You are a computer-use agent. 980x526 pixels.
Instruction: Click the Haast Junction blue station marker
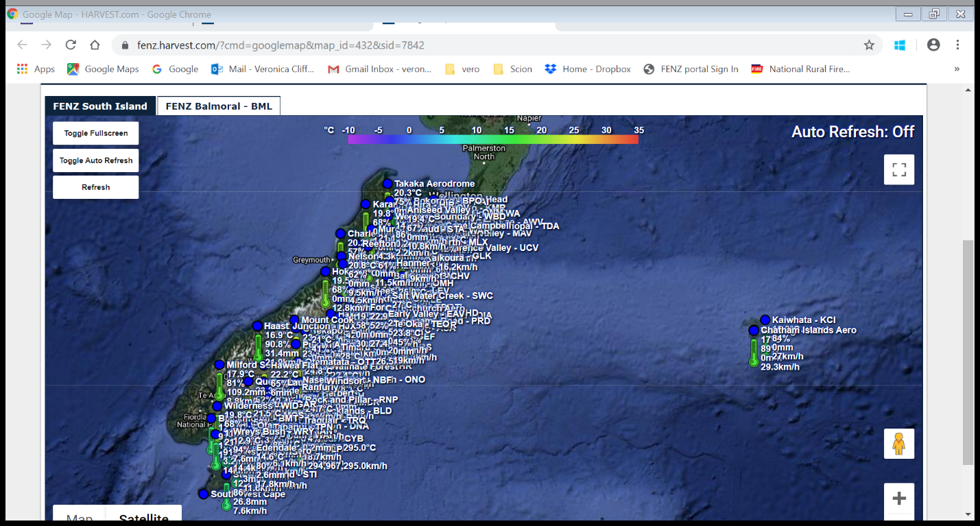click(257, 326)
